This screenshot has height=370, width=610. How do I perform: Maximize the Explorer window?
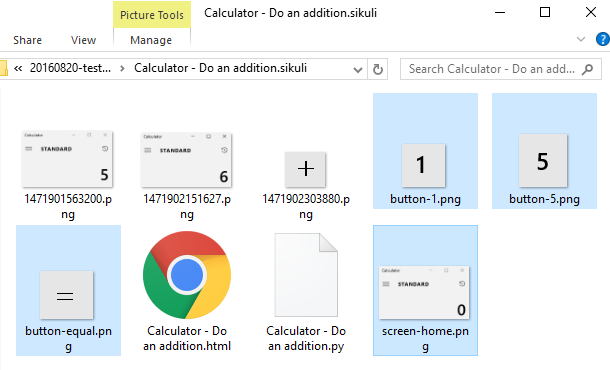coord(545,12)
